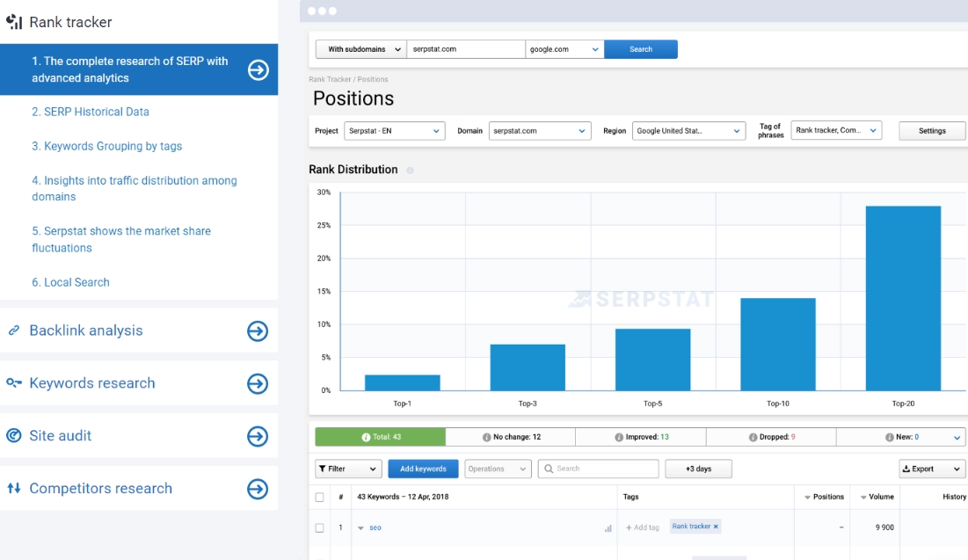
Task: Click the bar chart icon in seo row
Action: pyautogui.click(x=608, y=528)
